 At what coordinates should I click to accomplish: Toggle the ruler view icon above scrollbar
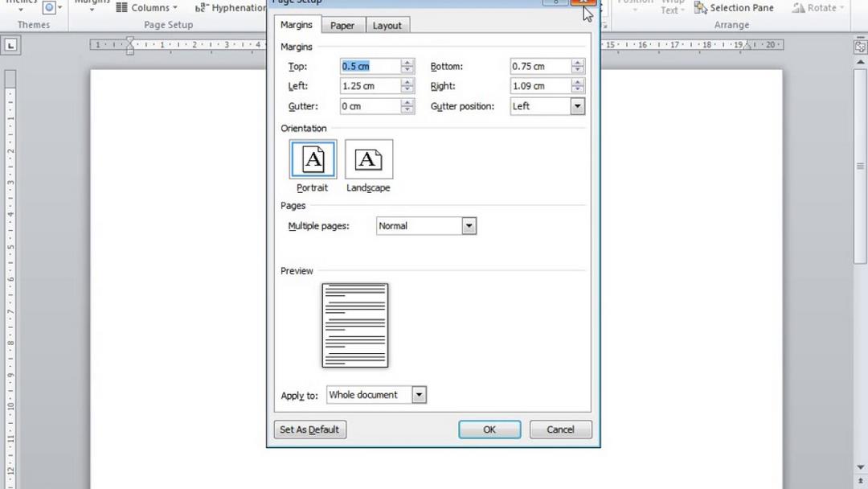tap(860, 47)
